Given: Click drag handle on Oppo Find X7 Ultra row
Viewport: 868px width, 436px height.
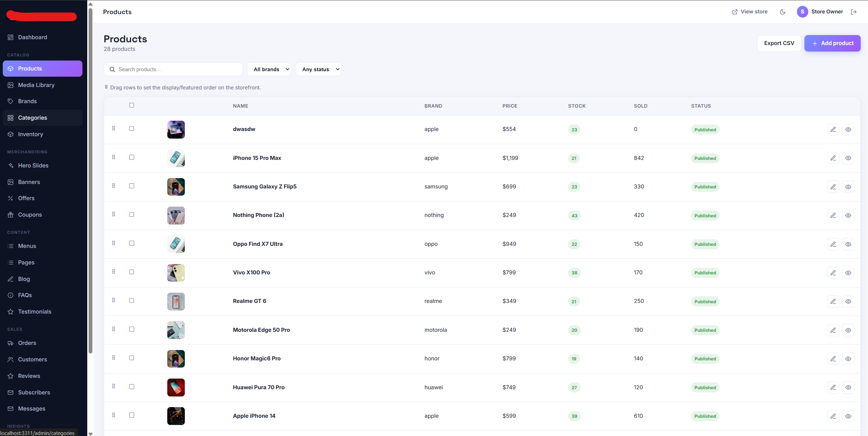Looking at the screenshot, I should 113,243.
